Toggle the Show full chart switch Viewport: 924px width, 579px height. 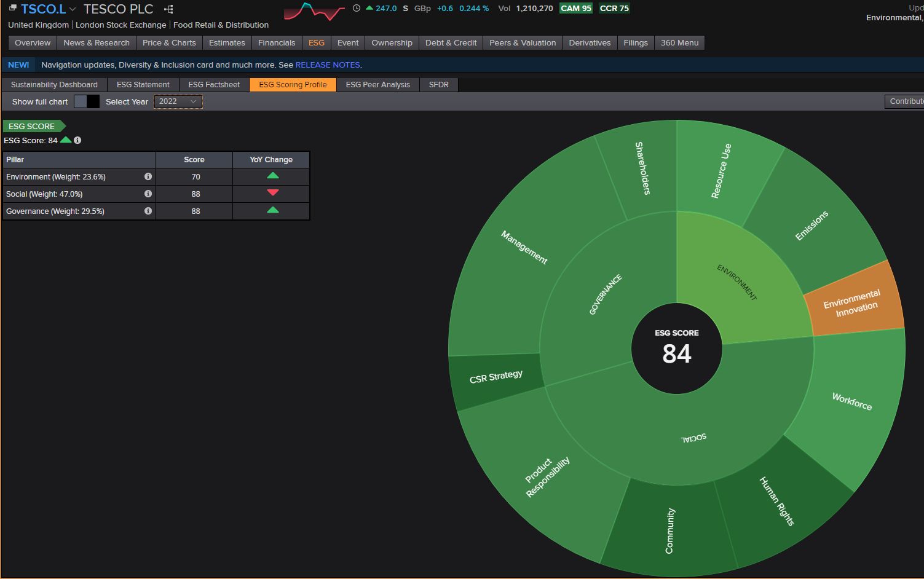click(x=87, y=101)
